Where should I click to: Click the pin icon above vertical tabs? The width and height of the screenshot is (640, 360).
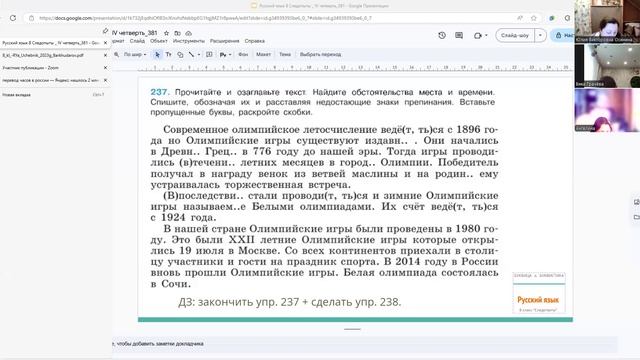tap(105, 31)
